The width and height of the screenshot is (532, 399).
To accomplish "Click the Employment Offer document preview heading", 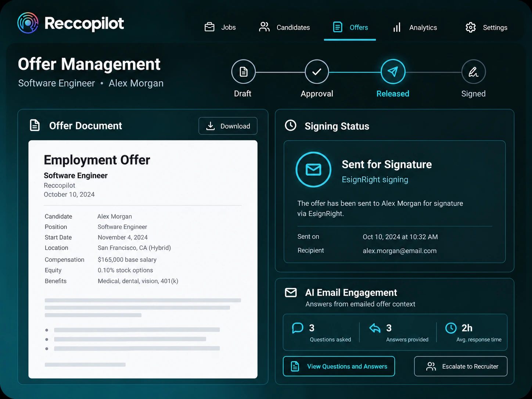I will click(97, 160).
